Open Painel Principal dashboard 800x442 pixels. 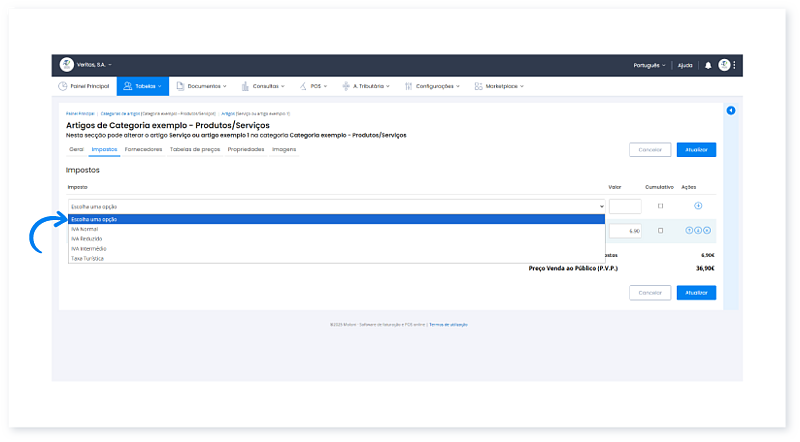click(84, 86)
